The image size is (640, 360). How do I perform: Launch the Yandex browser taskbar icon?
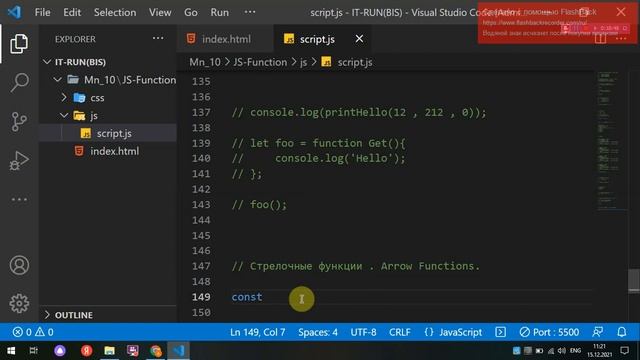(x=86, y=351)
